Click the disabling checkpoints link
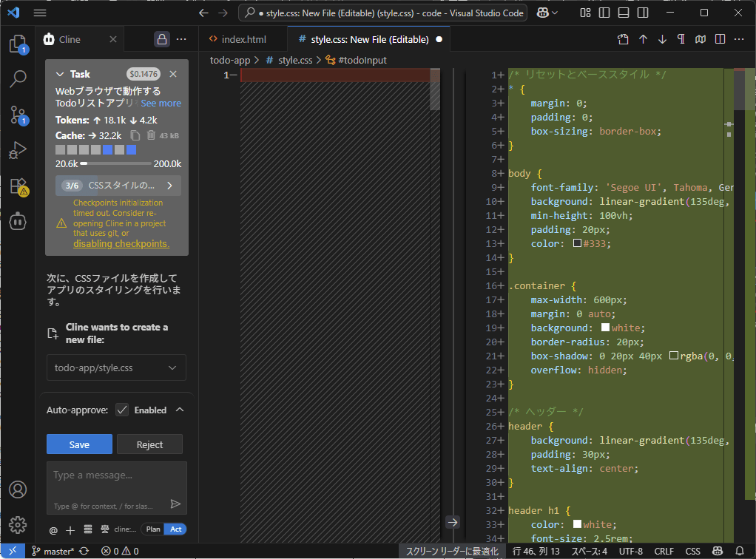 [121, 244]
